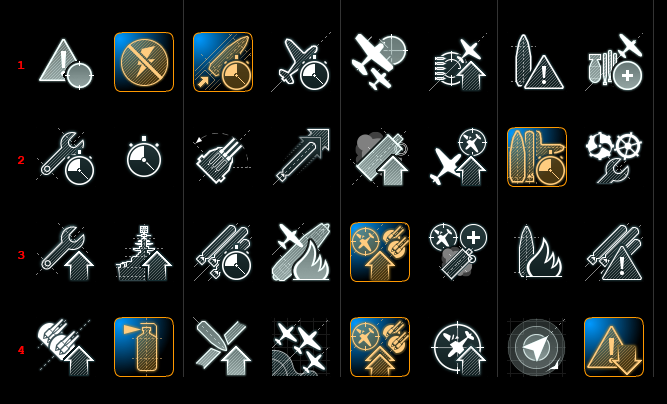The width and height of the screenshot is (667, 404).
Task: Choose the torpedo with upward arrow skill
Action: pos(301,156)
